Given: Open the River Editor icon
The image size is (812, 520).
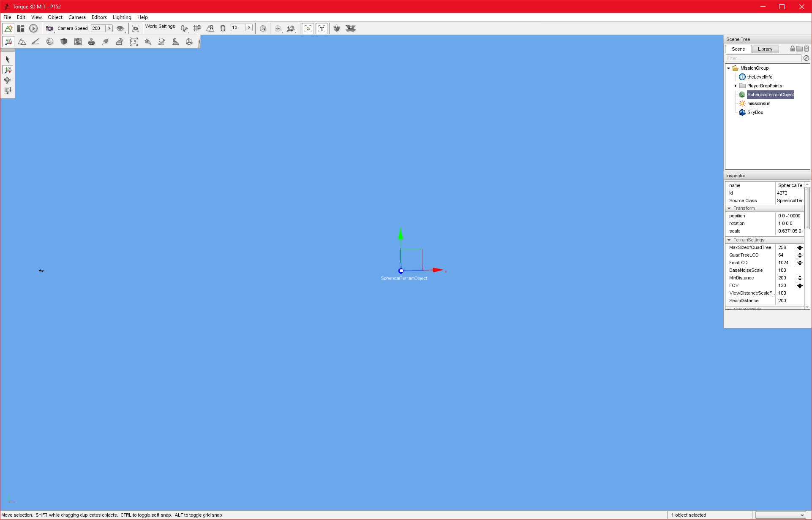Looking at the screenshot, I should click(161, 41).
